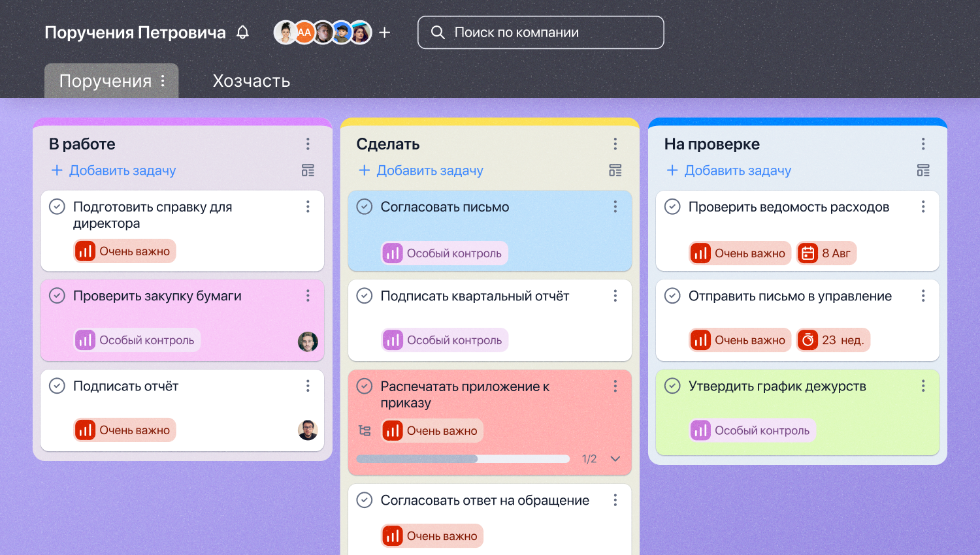Click progress bar on Распечатать приложение card
The image size is (980, 555).
[x=463, y=459]
